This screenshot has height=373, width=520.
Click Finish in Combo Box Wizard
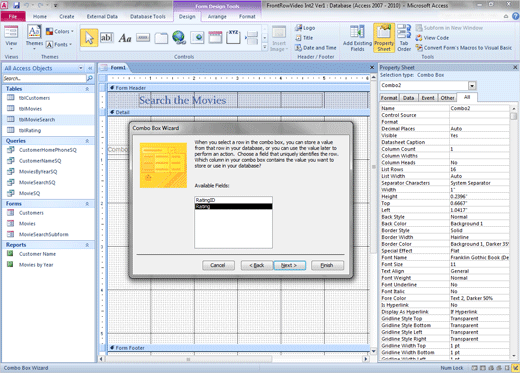(327, 265)
